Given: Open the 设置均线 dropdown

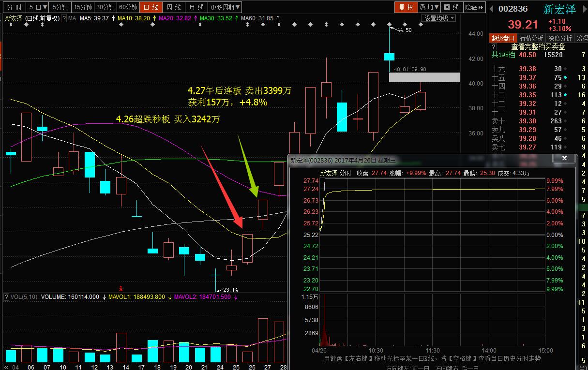Looking at the screenshot, I should pos(439,18).
